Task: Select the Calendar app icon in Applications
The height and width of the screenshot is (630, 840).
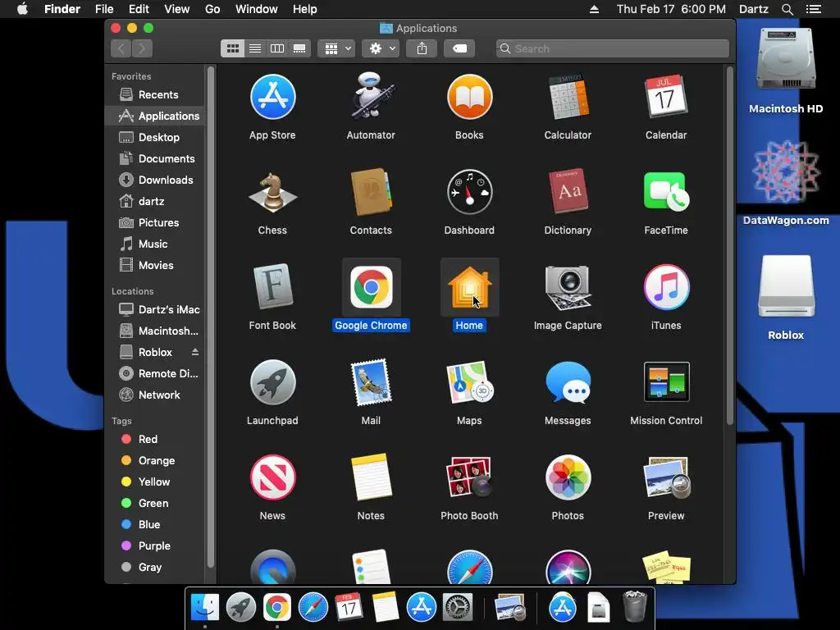Action: 666,97
